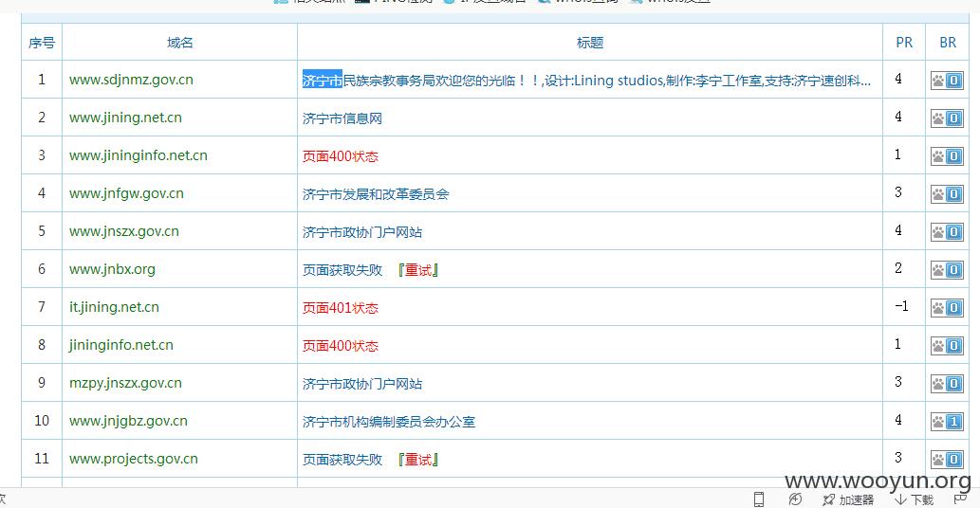The image size is (980, 508).
Task: Click PR value 3 for mzpy.jnszx.gov.cn
Action: 898,382
